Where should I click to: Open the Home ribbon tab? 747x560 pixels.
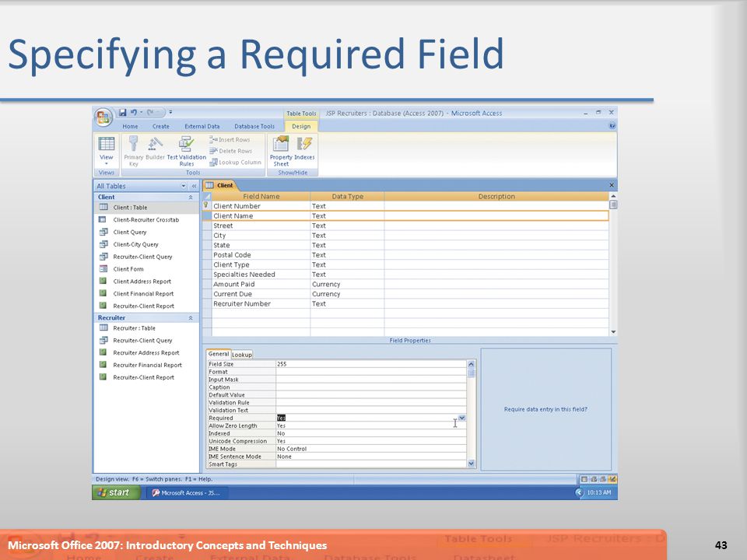click(x=130, y=127)
